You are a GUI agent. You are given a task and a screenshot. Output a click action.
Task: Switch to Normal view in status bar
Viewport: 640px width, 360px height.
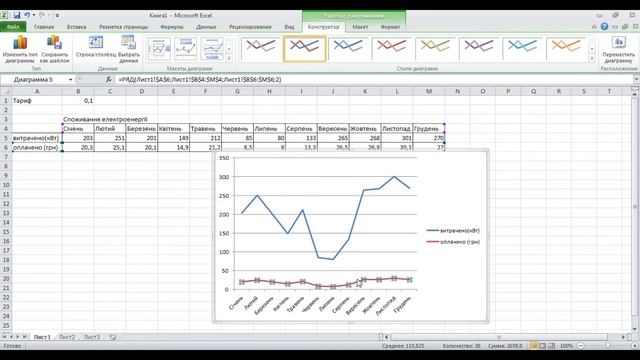pyautogui.click(x=534, y=346)
